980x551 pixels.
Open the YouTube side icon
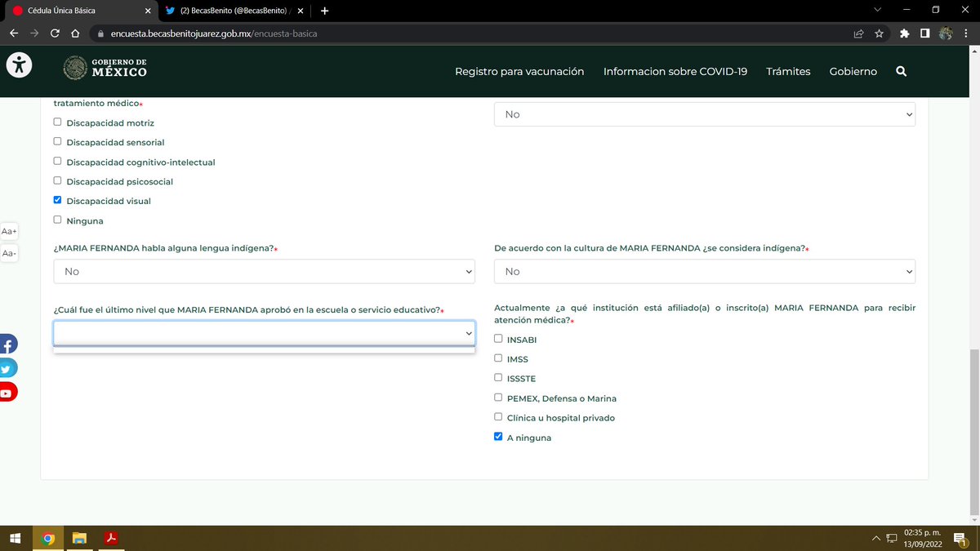(x=7, y=393)
